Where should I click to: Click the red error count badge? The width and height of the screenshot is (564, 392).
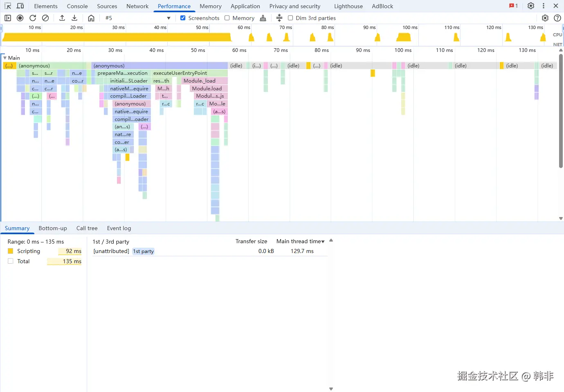tap(514, 6)
